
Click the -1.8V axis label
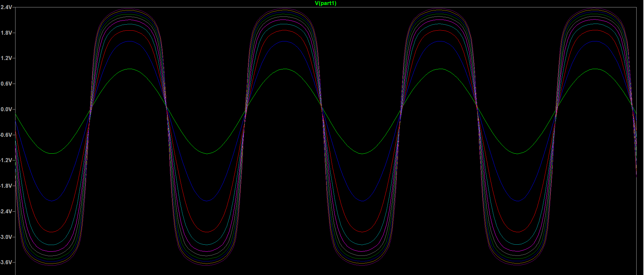pyautogui.click(x=6, y=186)
